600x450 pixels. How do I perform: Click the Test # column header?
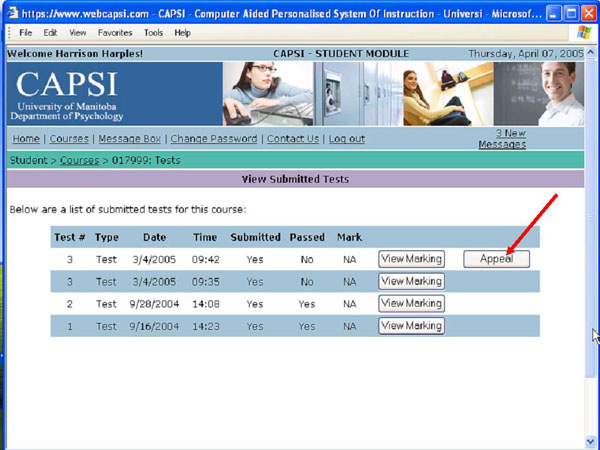[70, 237]
